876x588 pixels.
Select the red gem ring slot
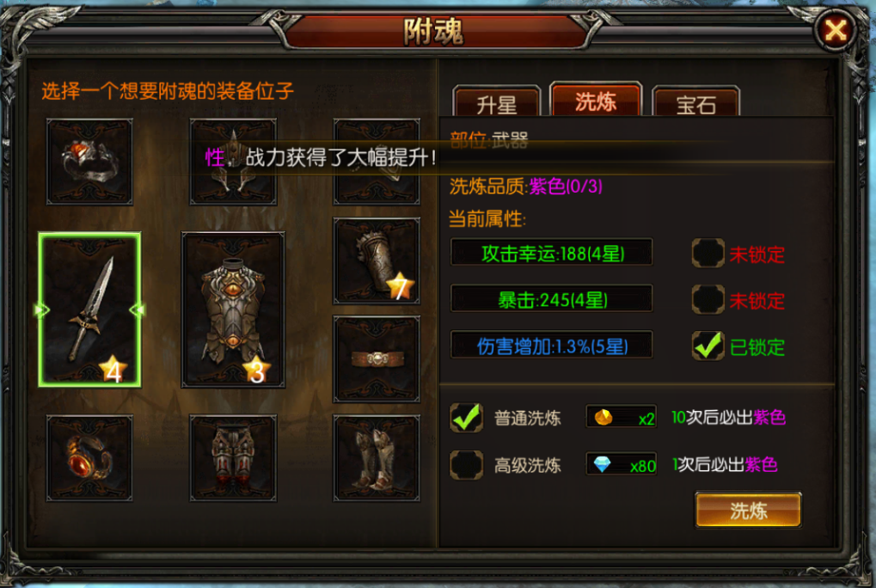point(89,458)
